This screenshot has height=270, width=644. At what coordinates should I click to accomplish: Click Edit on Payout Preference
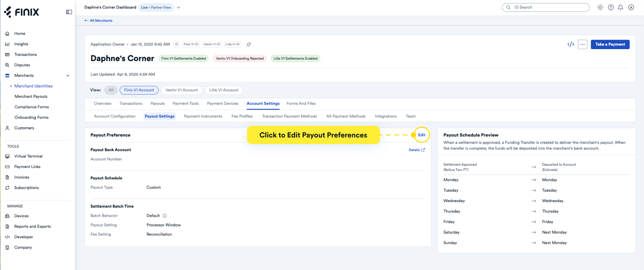click(421, 135)
